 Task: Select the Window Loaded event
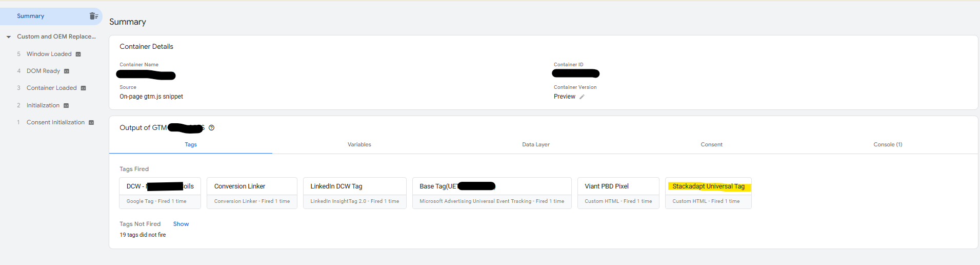point(49,54)
